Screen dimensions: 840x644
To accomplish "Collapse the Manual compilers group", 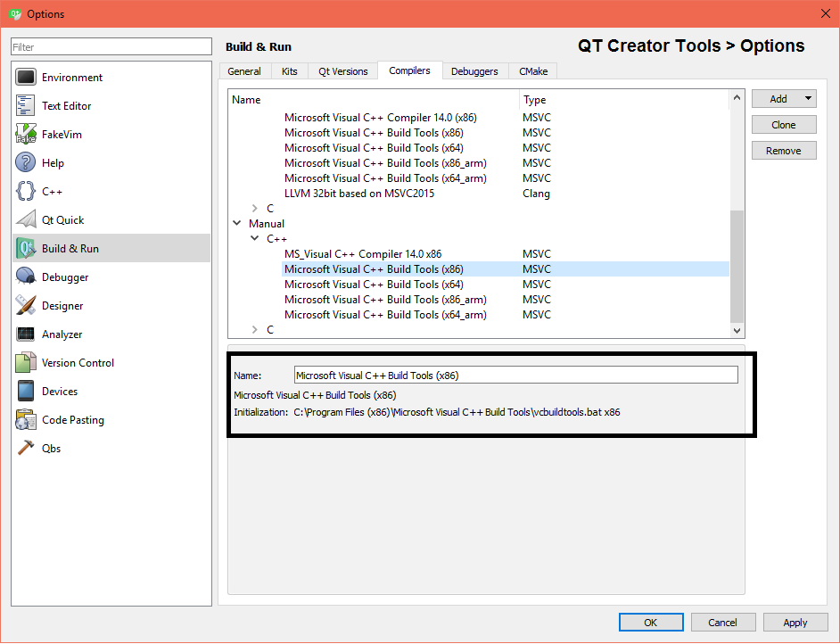I will coord(237,223).
